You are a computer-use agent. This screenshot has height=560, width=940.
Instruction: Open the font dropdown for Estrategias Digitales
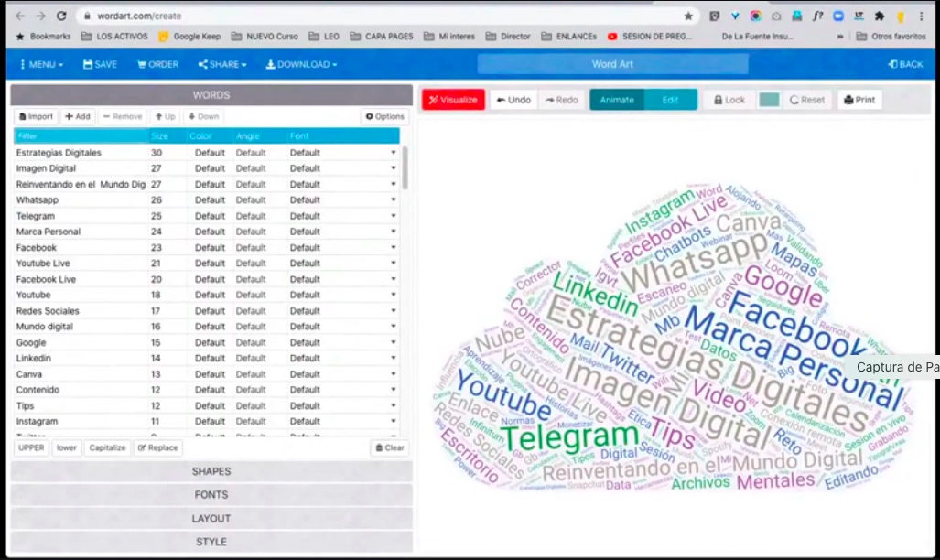pos(394,153)
